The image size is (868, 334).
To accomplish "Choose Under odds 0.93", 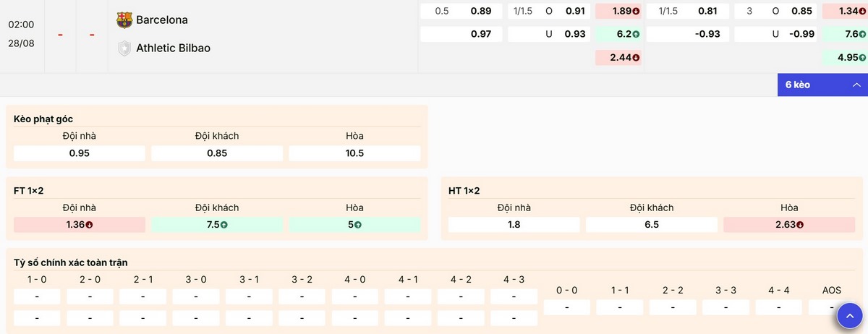I will click(549, 34).
